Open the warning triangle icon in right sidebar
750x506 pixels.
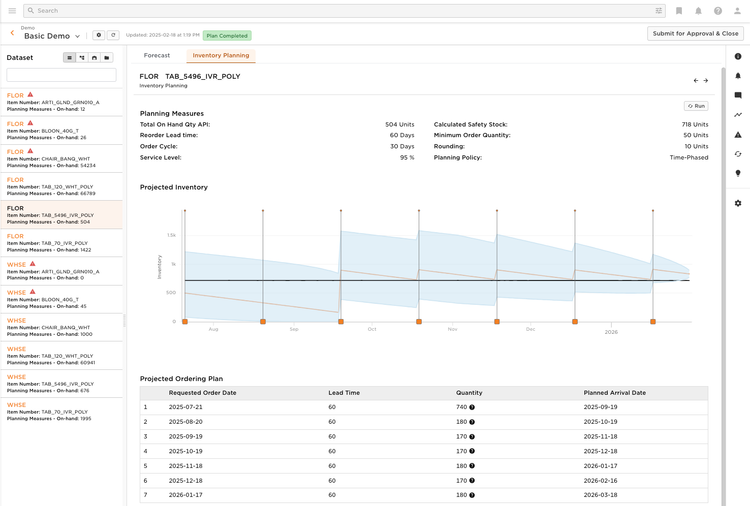(738, 135)
